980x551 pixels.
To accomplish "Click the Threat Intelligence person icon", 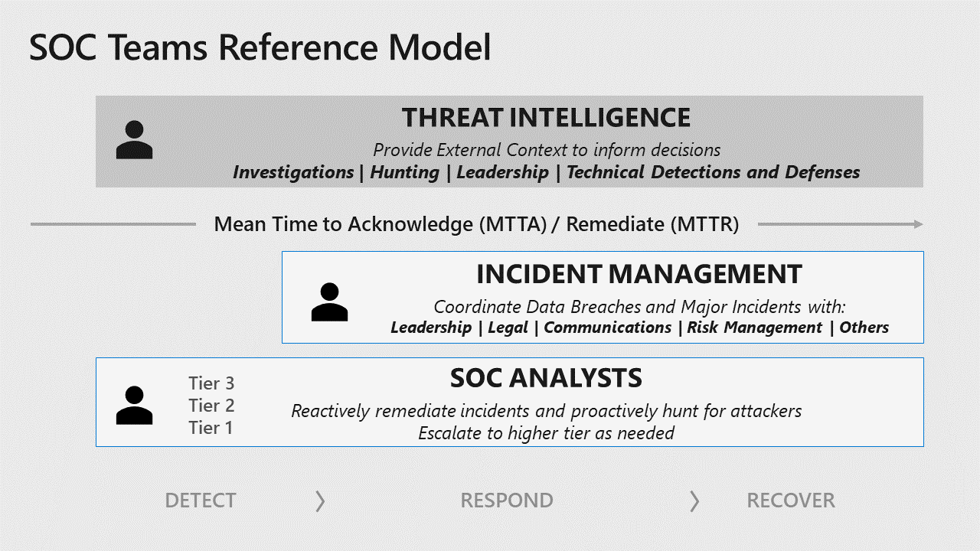I will (x=134, y=138).
